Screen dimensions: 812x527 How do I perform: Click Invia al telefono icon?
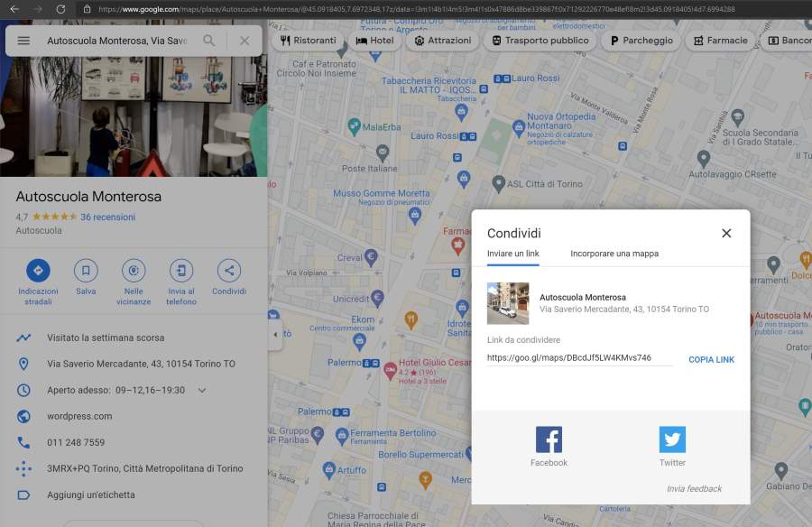pyautogui.click(x=181, y=270)
